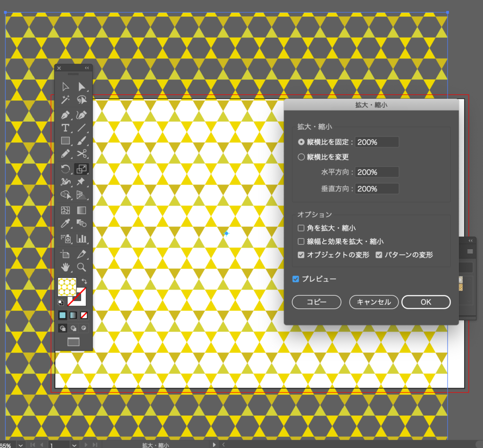Open the artboard number dropdown
The width and height of the screenshot is (483, 448).
pyautogui.click(x=74, y=445)
